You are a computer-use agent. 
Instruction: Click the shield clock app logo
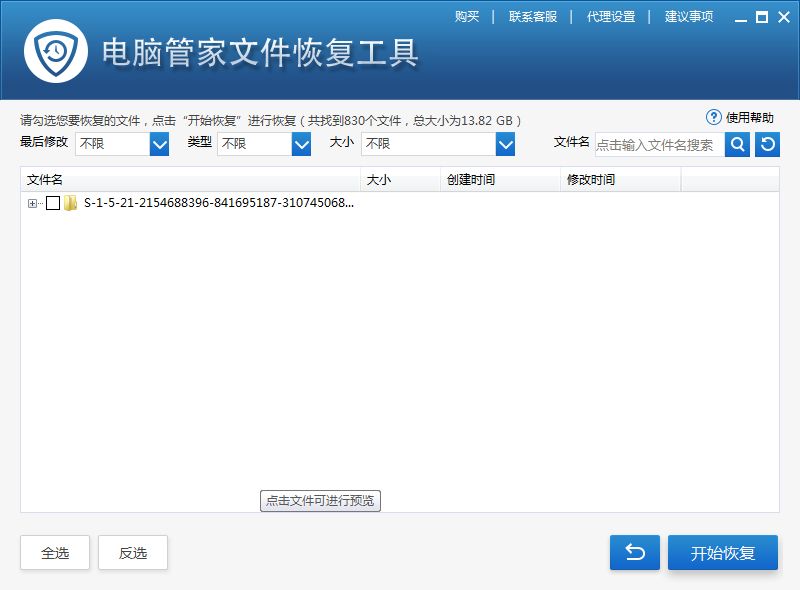pos(56,51)
